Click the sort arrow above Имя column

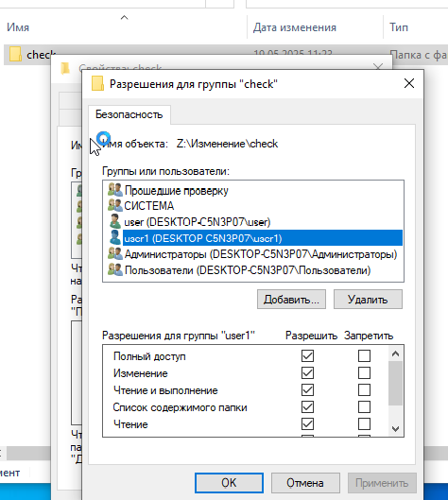(125, 18)
